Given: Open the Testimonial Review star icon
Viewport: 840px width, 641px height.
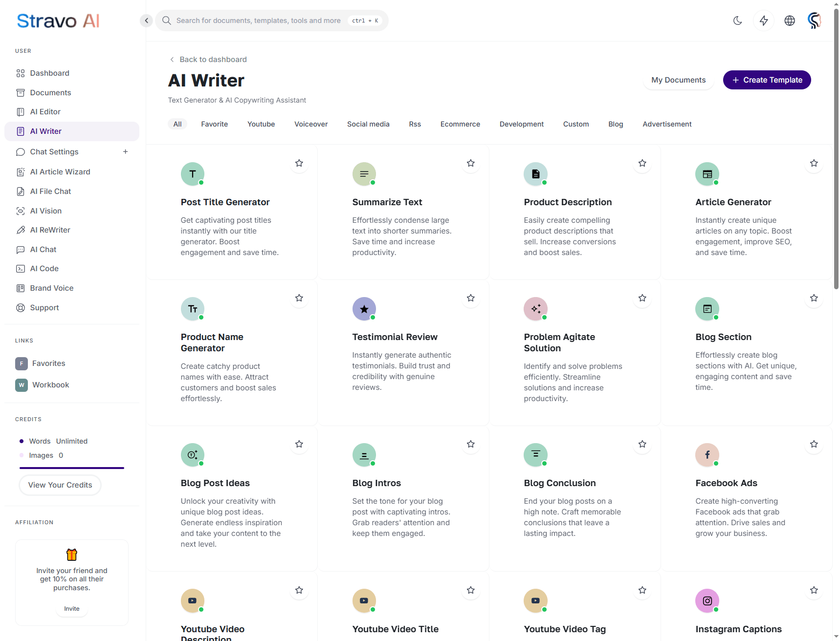Looking at the screenshot, I should tap(364, 309).
